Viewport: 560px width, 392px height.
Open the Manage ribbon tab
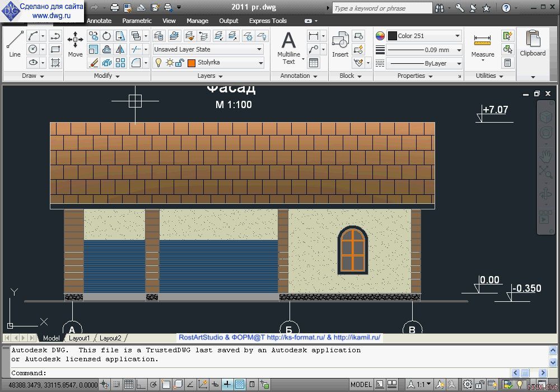[198, 21]
